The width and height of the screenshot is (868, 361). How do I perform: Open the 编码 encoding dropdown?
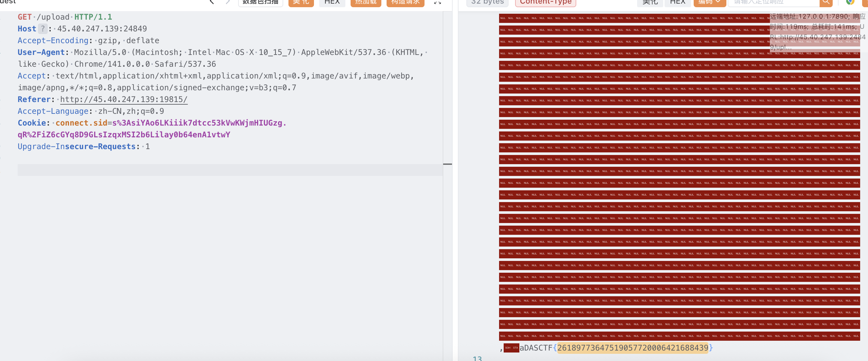709,2
